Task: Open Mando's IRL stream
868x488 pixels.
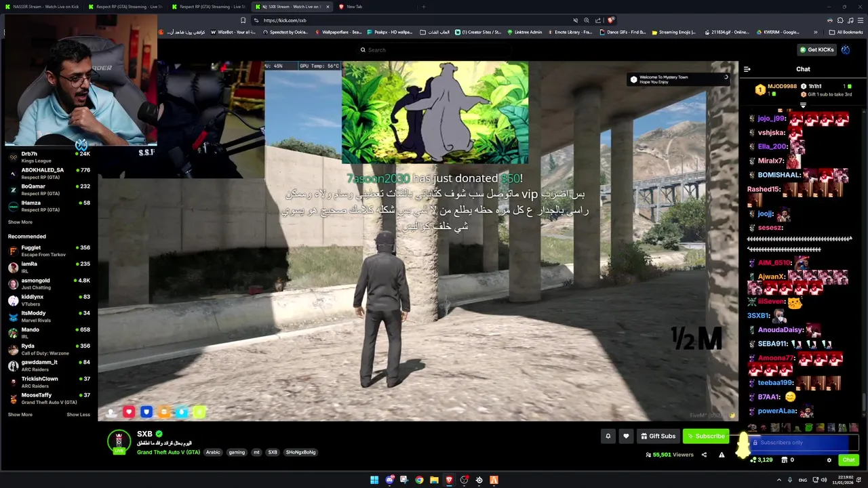Action: (x=49, y=333)
